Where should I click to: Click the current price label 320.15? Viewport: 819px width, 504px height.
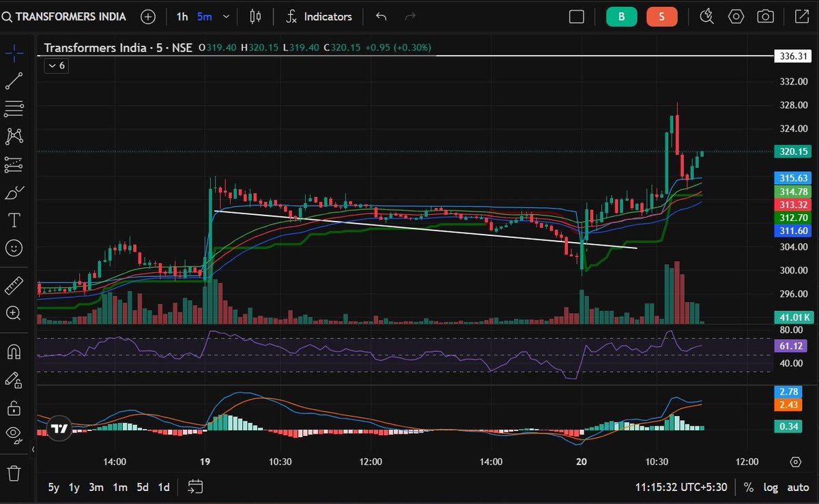tap(792, 152)
